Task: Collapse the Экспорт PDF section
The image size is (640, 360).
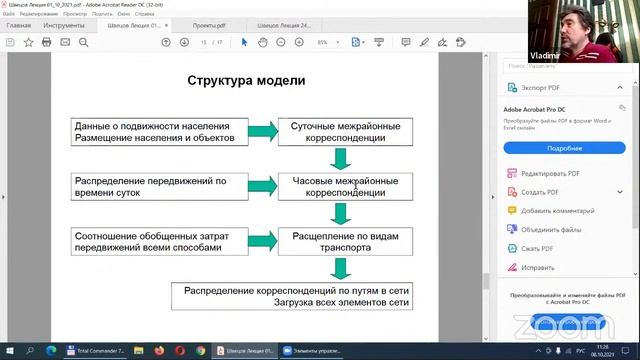Action: (620, 87)
